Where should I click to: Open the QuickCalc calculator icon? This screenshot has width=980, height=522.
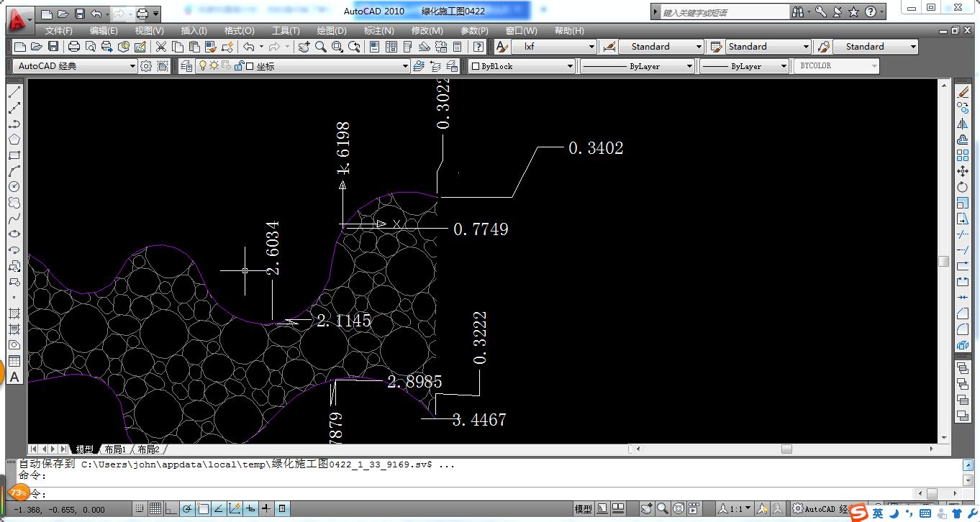(x=457, y=47)
